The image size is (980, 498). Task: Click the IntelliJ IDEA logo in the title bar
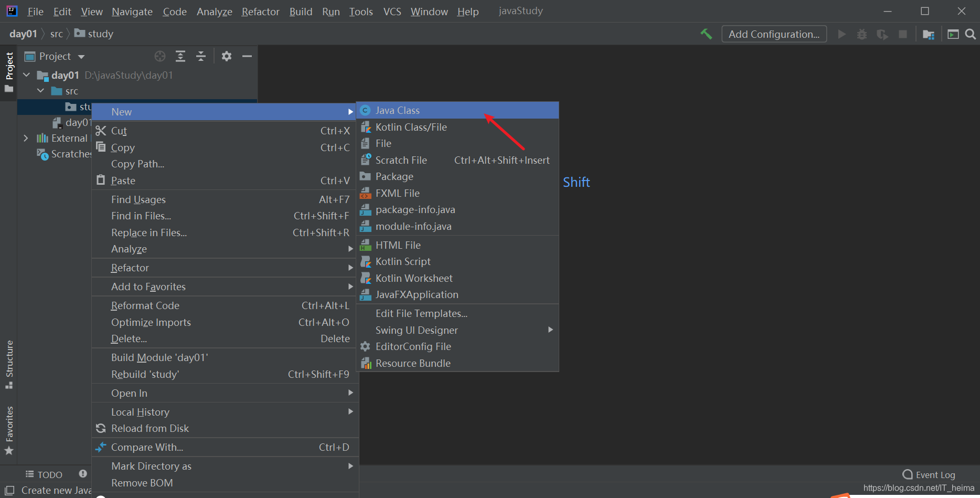point(12,11)
